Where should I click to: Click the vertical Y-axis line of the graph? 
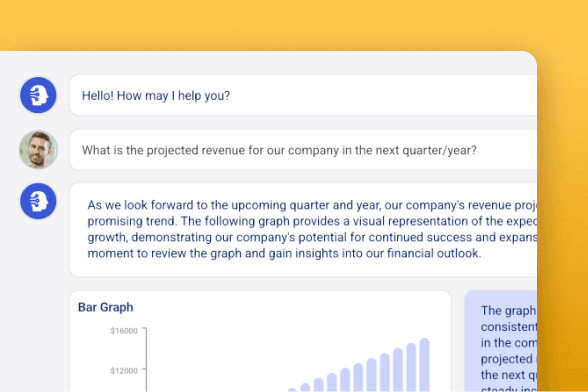coord(146,360)
